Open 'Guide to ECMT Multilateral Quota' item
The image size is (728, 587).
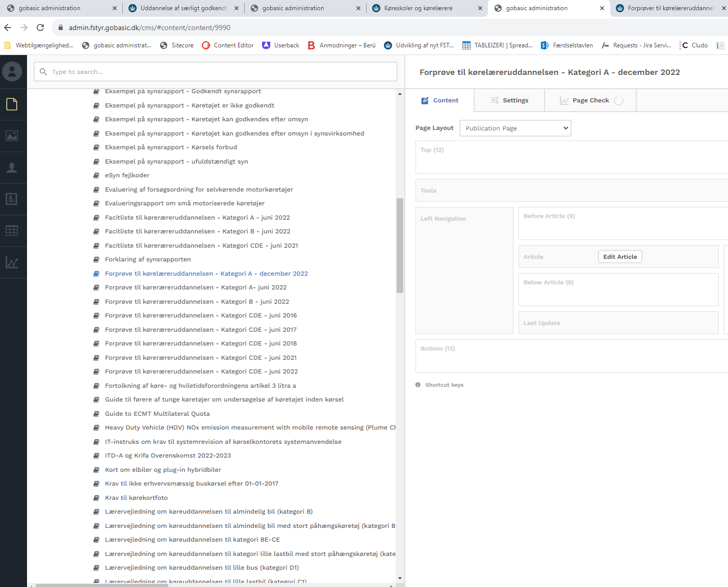(x=157, y=414)
